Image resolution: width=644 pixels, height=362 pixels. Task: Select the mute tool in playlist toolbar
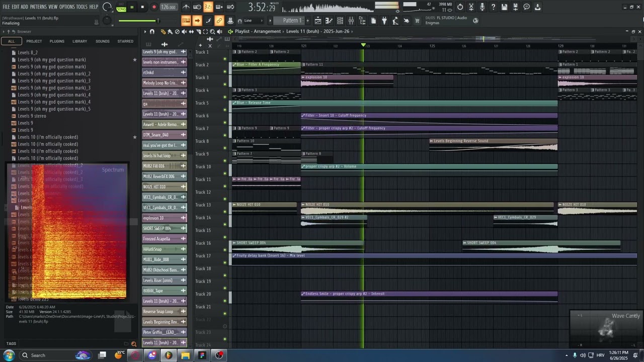tap(184, 32)
